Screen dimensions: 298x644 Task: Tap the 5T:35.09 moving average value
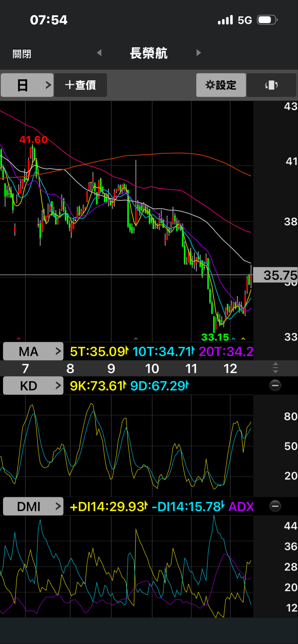(99, 351)
